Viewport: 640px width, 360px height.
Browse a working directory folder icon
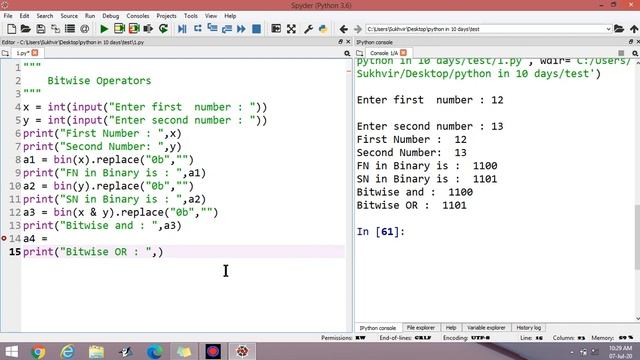tap(619, 29)
